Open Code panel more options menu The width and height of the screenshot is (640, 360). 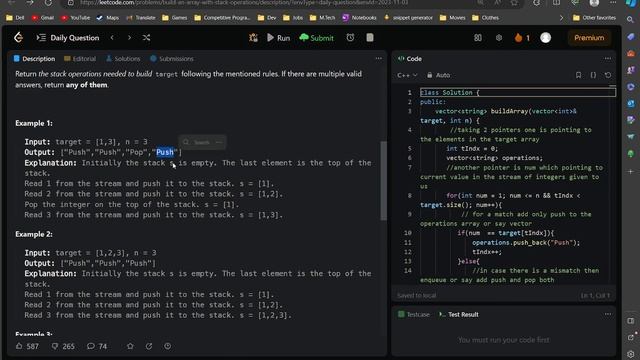[x=608, y=58]
